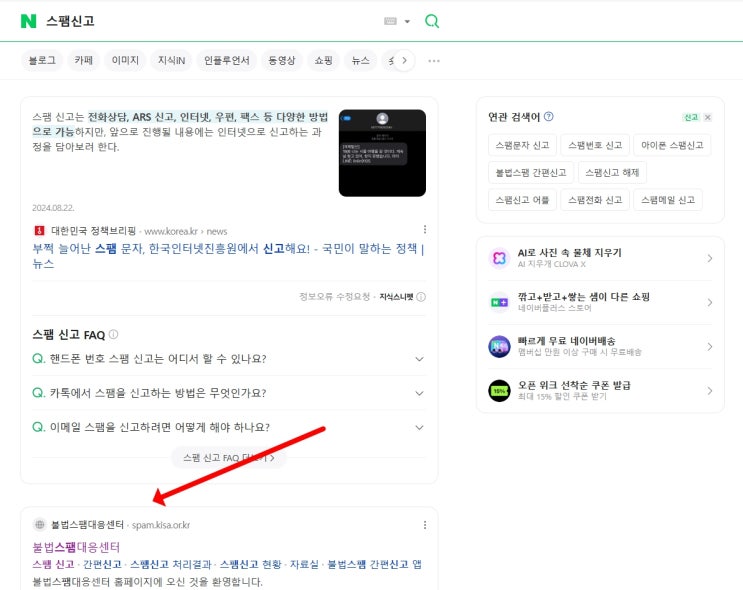
Task: Click 스팸 신고 FAQ 더보기 button
Action: 229,458
